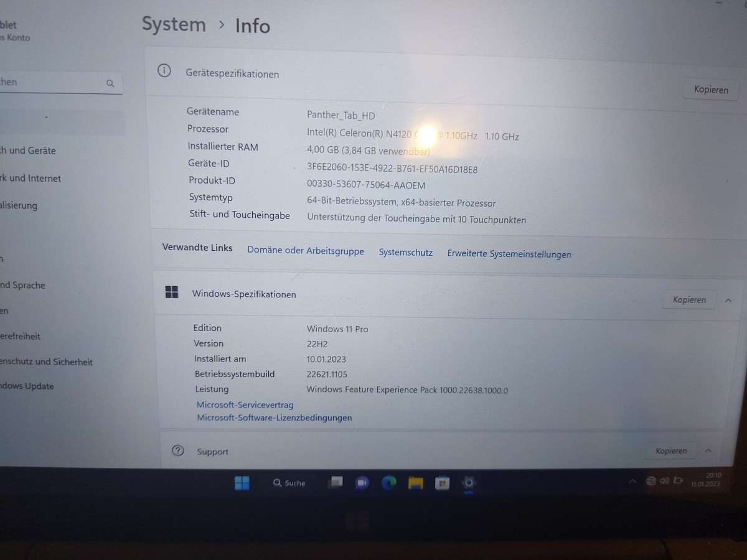Open the Systemschutz link
747x560 pixels.
tap(405, 253)
